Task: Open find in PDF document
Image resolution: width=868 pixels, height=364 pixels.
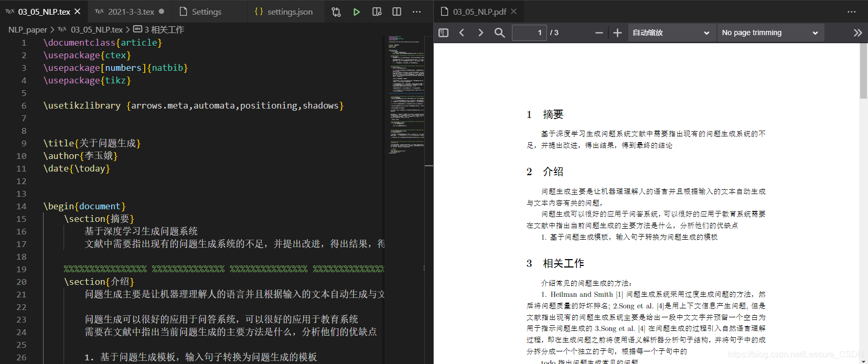Action: (x=499, y=33)
